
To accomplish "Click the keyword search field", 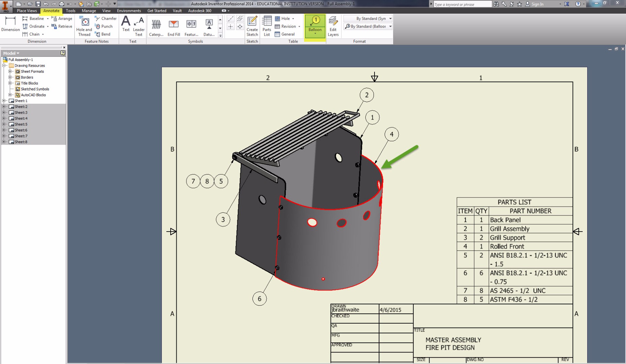I will pyautogui.click(x=463, y=4).
